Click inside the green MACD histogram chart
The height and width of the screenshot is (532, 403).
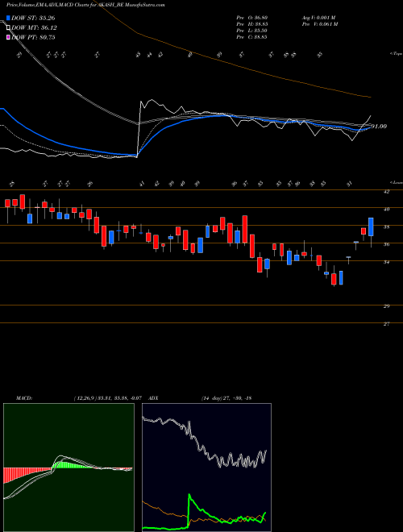69,468
